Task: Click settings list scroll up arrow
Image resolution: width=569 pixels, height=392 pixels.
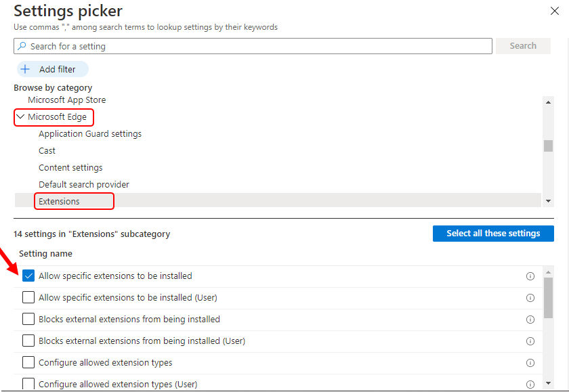Action: pyautogui.click(x=548, y=272)
